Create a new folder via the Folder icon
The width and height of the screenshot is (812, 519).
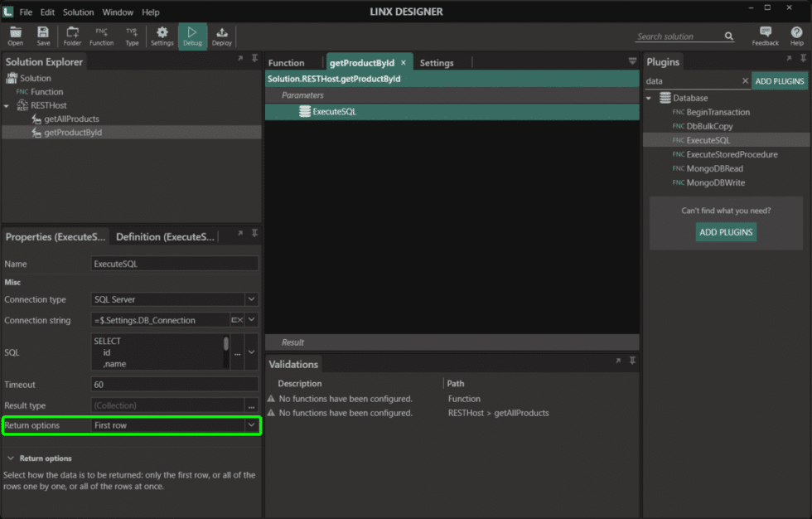pos(72,35)
